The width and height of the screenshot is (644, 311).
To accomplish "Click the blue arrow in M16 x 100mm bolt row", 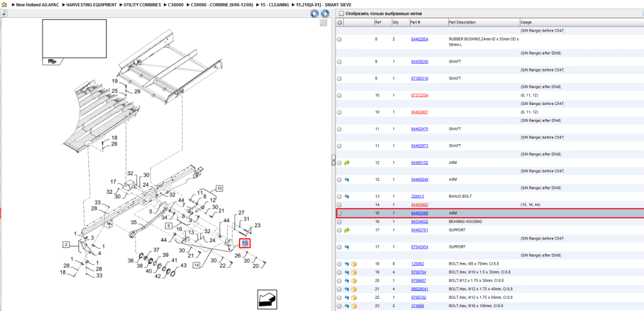I will point(347,306).
